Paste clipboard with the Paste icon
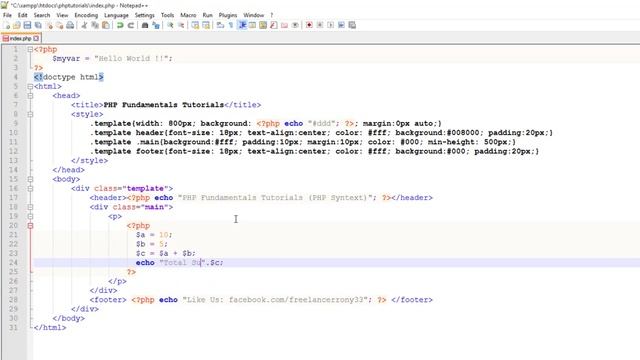This screenshot has width=640, height=360. pos(105,25)
